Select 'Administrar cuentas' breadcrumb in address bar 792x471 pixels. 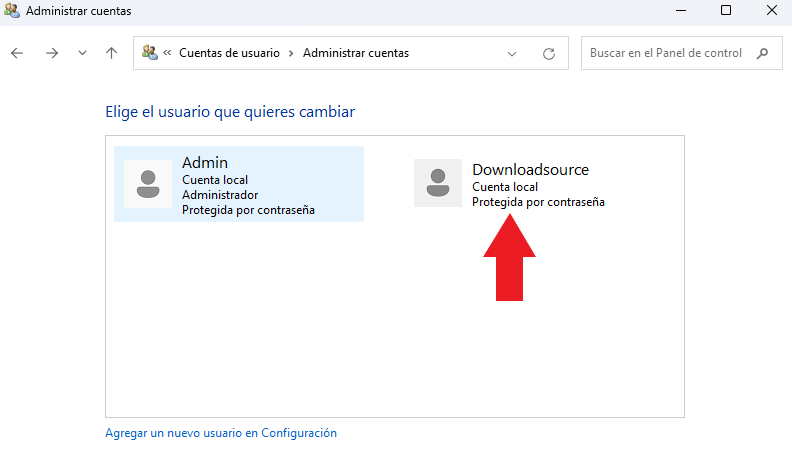click(x=356, y=53)
